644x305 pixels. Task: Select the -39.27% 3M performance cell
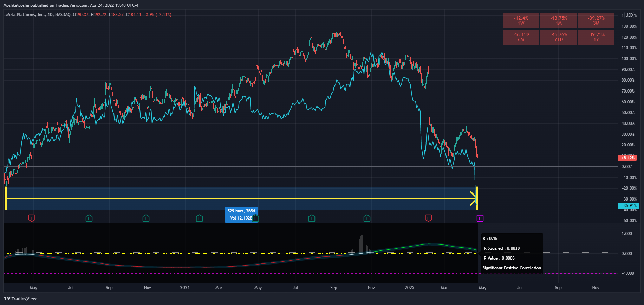(x=596, y=20)
